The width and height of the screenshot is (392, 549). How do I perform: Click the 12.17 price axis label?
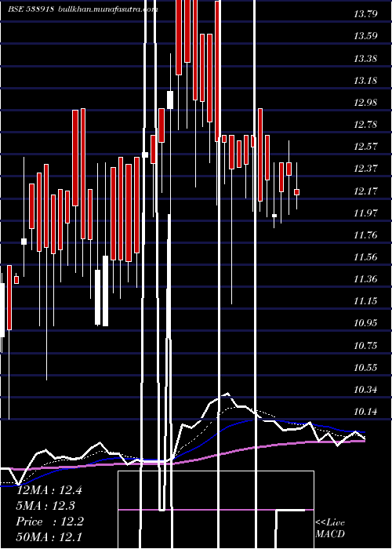click(x=365, y=191)
